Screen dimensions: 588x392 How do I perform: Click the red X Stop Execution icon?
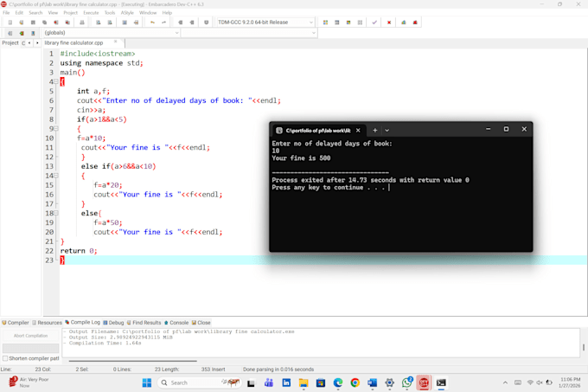(389, 22)
